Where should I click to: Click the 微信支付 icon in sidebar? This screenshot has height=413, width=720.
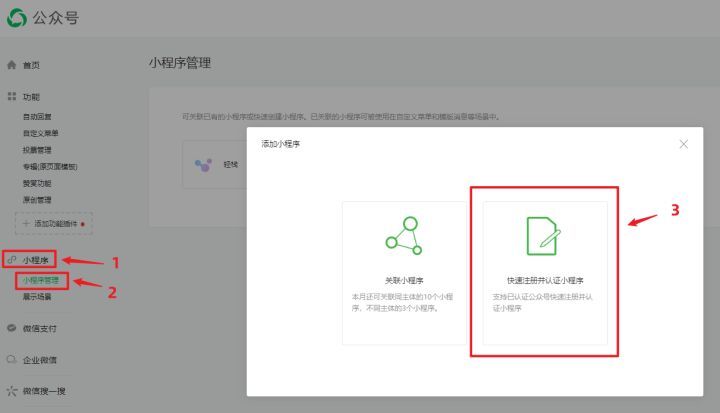(12, 328)
